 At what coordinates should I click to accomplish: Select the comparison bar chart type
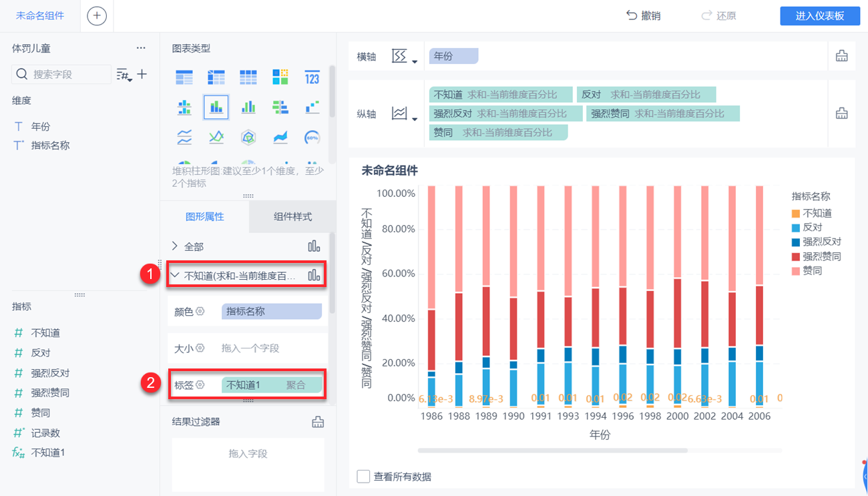click(x=280, y=107)
